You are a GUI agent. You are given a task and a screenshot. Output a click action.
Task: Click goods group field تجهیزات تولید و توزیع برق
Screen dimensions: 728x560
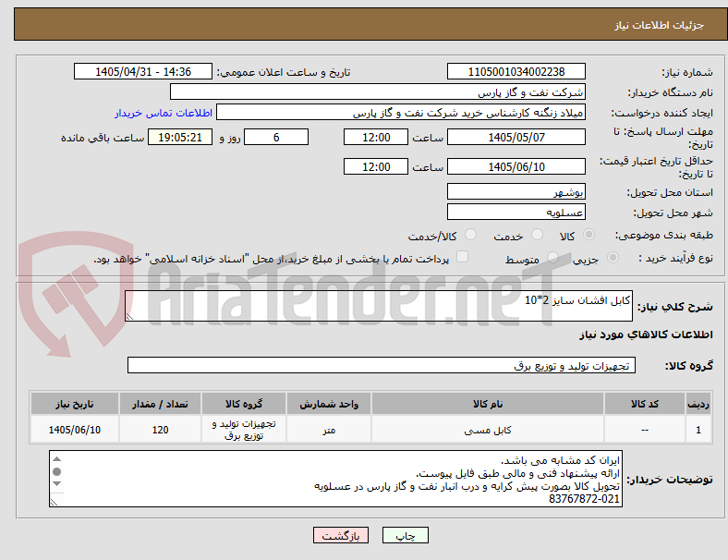[382, 365]
